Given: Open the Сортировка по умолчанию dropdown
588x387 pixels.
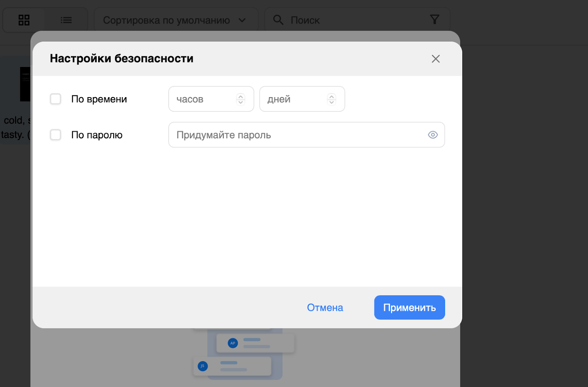Looking at the screenshot, I should (173, 20).
